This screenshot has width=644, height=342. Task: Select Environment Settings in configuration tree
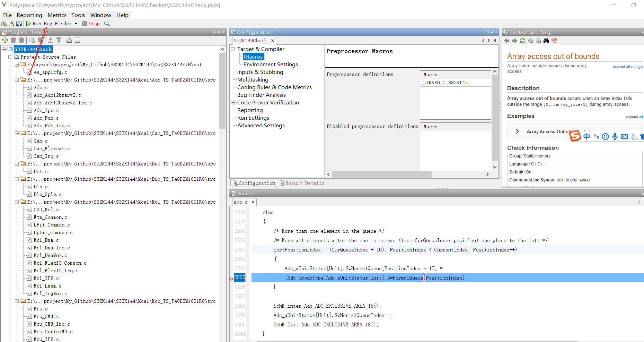click(x=271, y=65)
